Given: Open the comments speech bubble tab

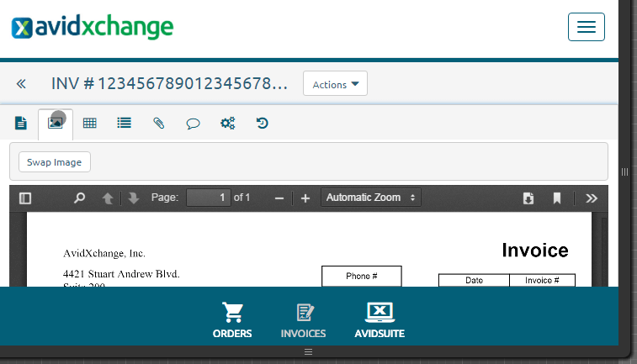Looking at the screenshot, I should click(193, 124).
